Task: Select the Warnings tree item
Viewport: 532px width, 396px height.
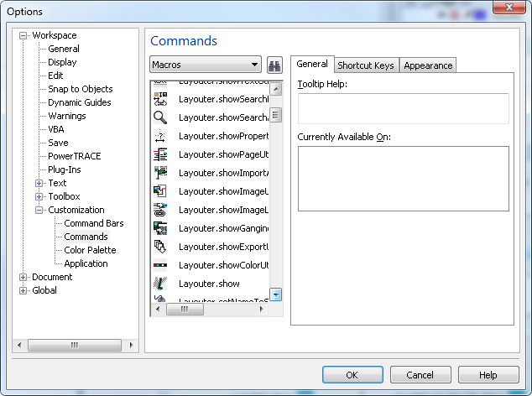Action: pyautogui.click(x=67, y=116)
